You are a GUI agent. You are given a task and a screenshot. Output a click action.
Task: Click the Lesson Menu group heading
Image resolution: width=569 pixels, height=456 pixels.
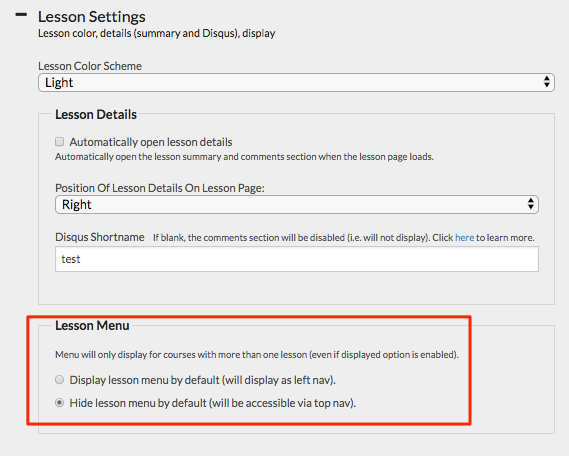tap(92, 325)
